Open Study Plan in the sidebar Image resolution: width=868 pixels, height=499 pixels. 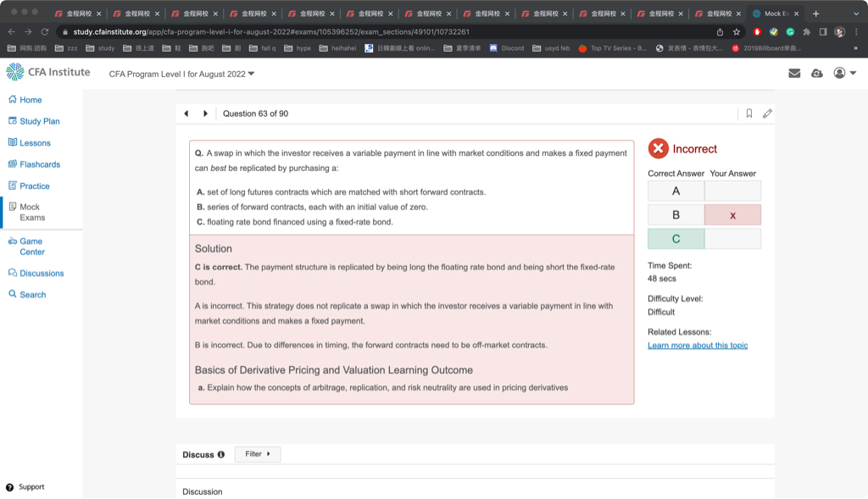39,121
